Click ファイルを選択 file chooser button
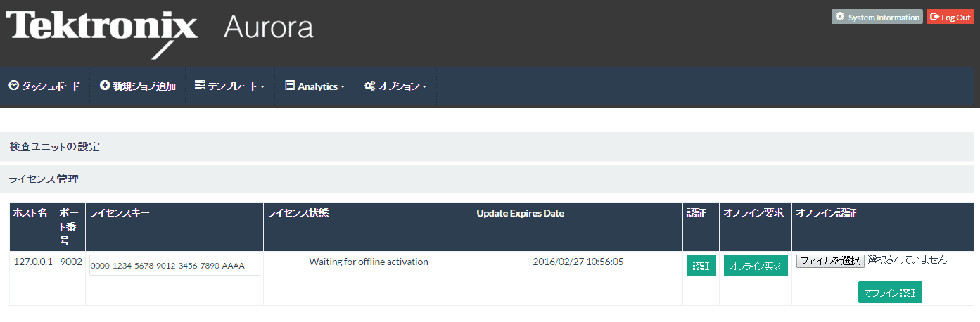 coord(830,260)
